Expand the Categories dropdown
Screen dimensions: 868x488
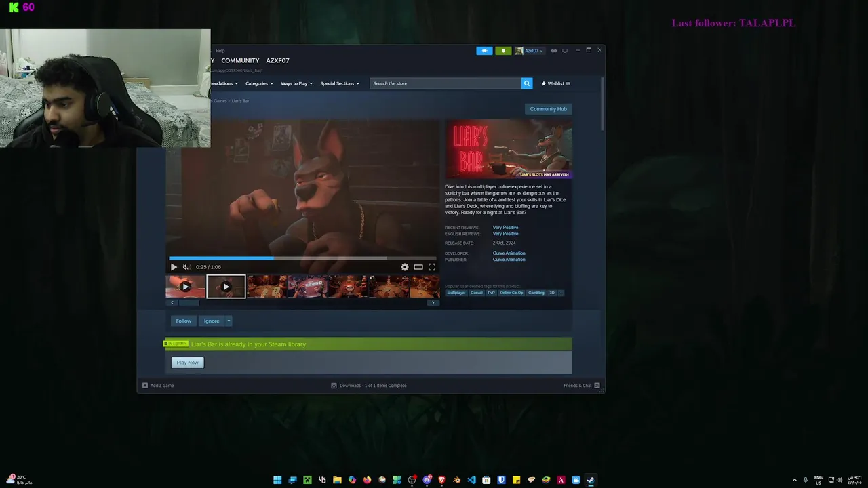tap(259, 83)
